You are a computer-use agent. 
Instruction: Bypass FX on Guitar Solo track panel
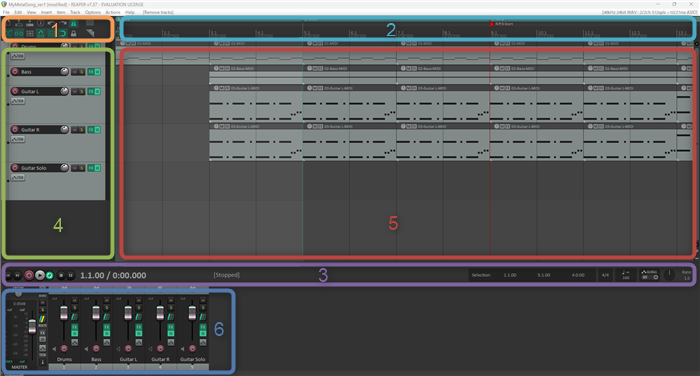point(97,168)
